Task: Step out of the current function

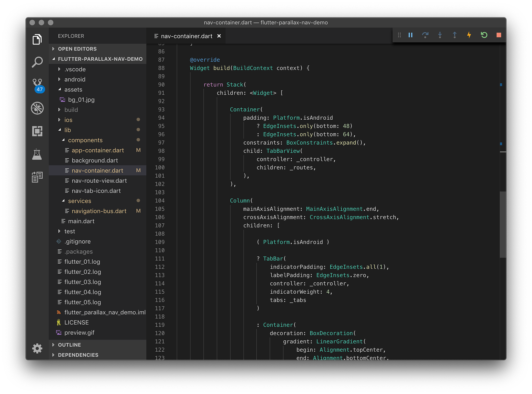Action: click(455, 35)
